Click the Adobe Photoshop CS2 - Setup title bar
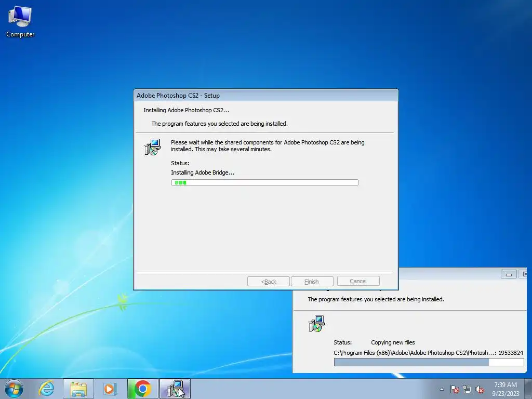 pos(265,96)
